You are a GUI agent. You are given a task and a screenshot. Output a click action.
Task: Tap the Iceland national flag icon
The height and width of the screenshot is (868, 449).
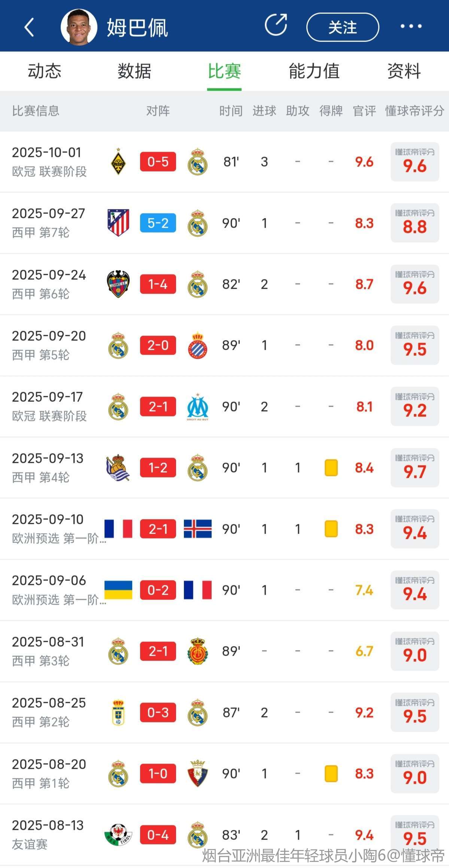[x=197, y=529]
